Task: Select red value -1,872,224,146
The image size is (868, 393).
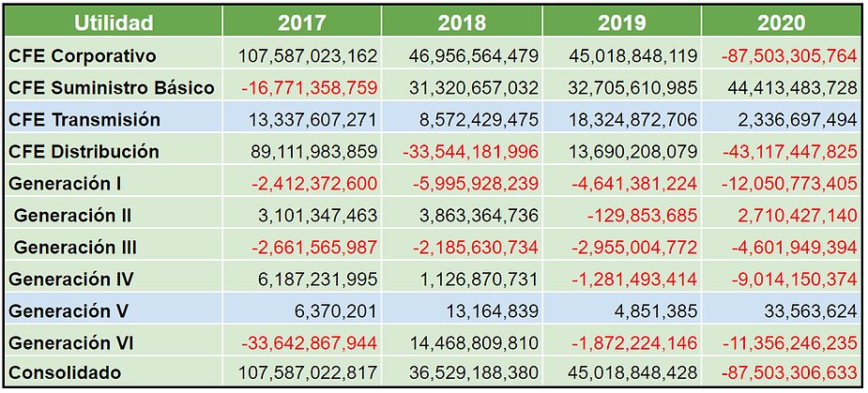Action: [636, 343]
